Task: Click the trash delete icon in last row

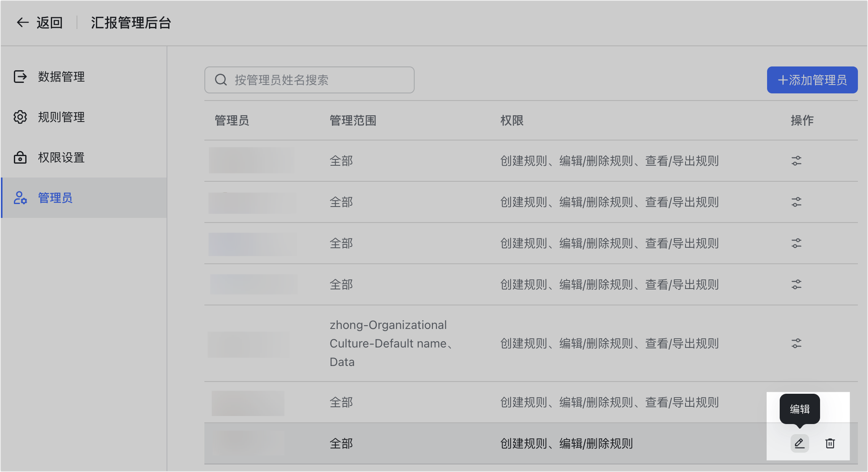Action: coord(830,443)
